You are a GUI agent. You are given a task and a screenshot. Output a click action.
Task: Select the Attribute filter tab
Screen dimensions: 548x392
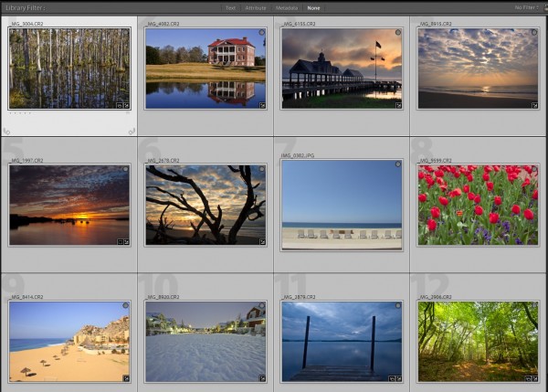pyautogui.click(x=256, y=7)
